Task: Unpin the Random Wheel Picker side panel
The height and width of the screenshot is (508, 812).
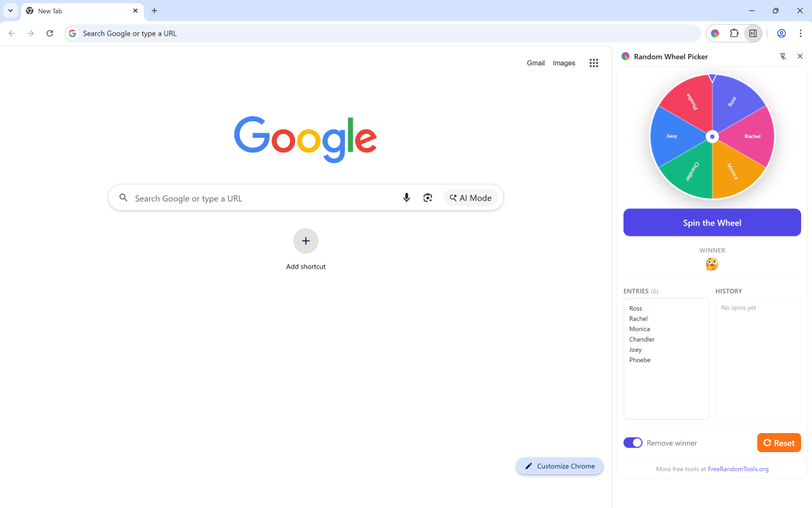Action: (783, 57)
